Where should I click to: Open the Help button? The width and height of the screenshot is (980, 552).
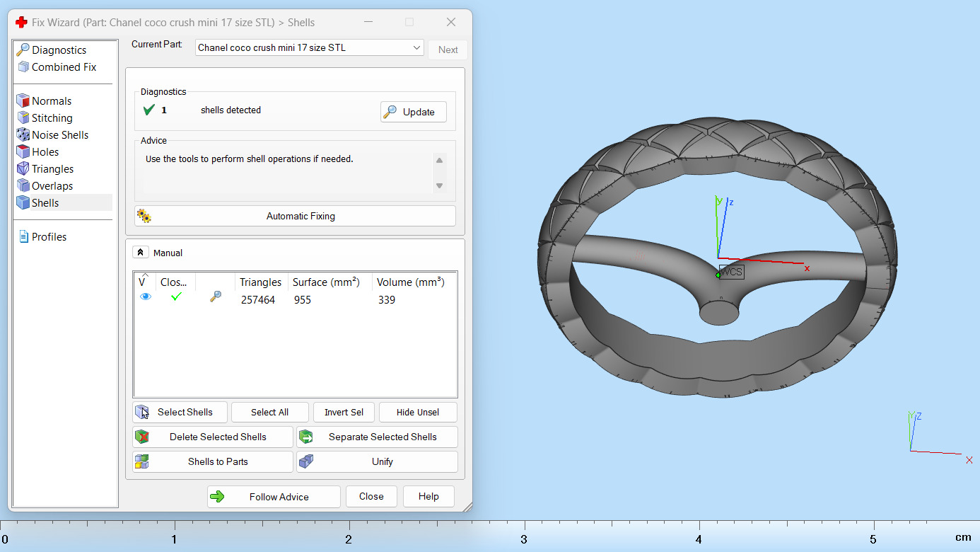click(428, 497)
